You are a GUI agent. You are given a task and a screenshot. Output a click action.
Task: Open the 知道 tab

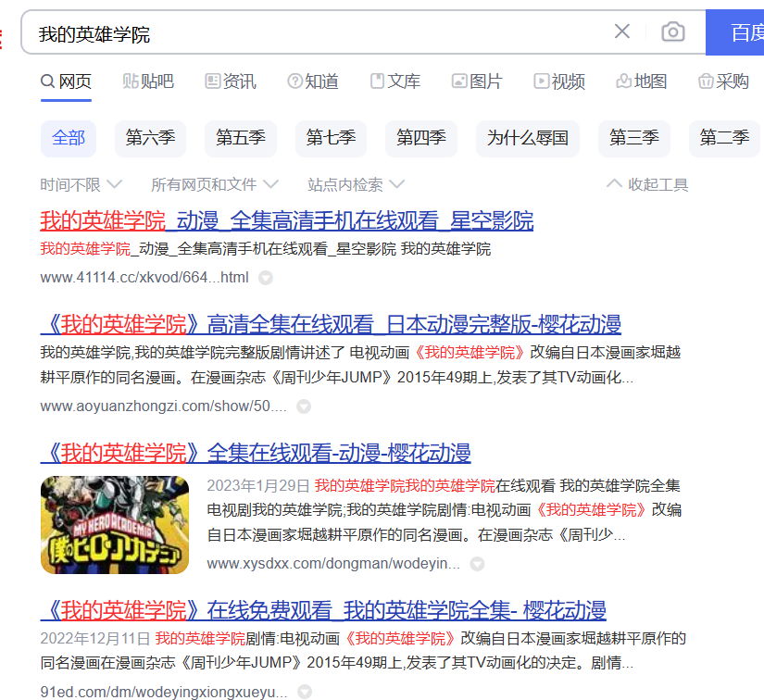click(313, 81)
